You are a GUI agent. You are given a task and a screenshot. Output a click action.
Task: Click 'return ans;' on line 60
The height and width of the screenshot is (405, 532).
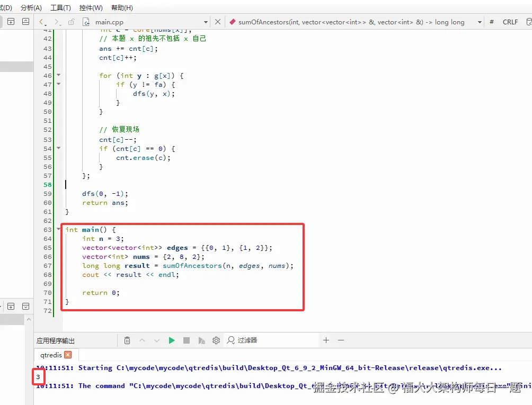point(105,203)
